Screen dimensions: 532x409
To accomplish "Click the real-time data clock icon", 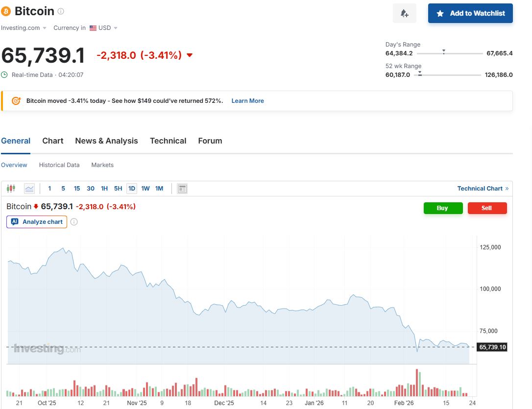I will point(4,75).
